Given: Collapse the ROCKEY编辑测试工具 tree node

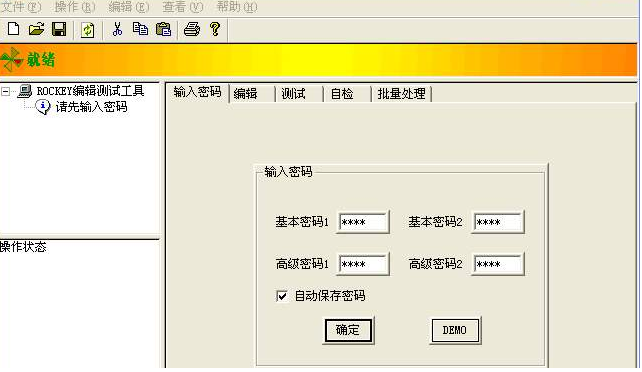Looking at the screenshot, I should point(5,91).
